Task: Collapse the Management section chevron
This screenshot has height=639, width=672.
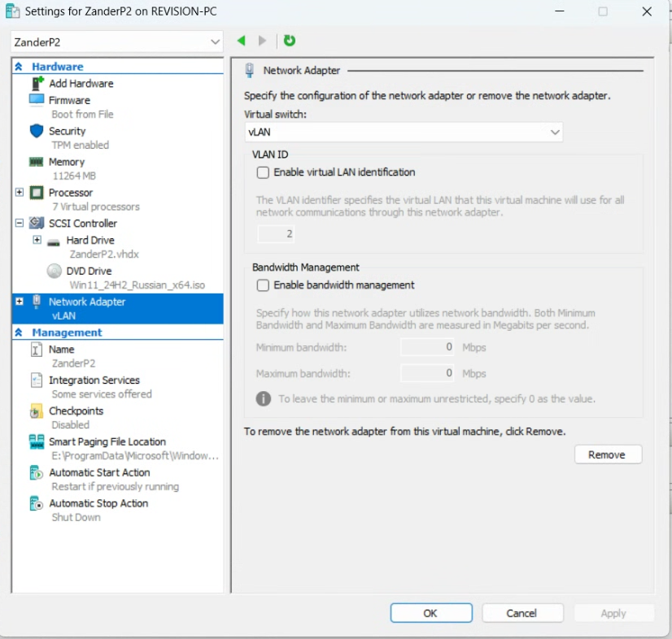Action: tap(19, 333)
